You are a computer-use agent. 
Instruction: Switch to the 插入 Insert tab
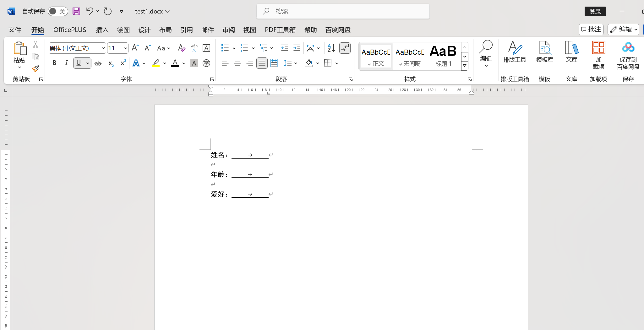(102, 30)
